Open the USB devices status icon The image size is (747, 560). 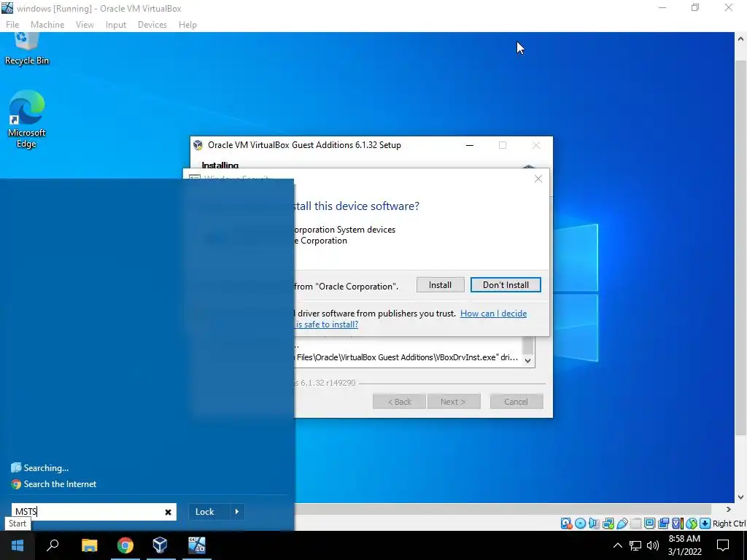click(622, 524)
